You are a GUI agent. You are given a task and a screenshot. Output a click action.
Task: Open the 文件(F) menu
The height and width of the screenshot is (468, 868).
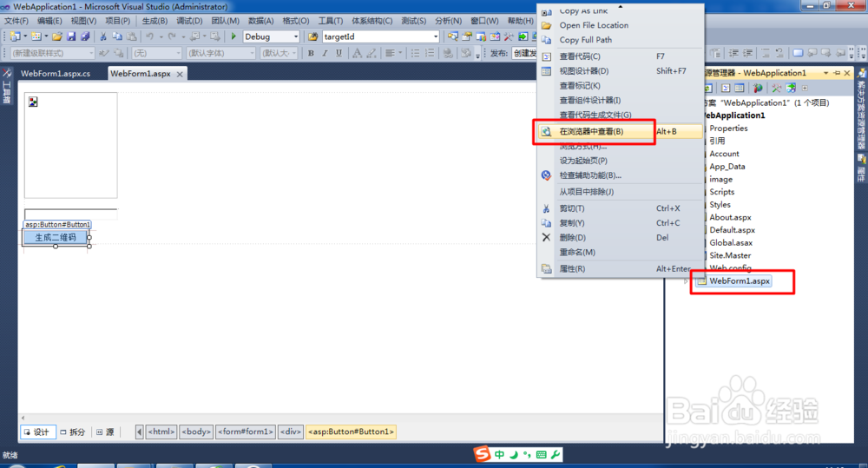click(x=16, y=21)
